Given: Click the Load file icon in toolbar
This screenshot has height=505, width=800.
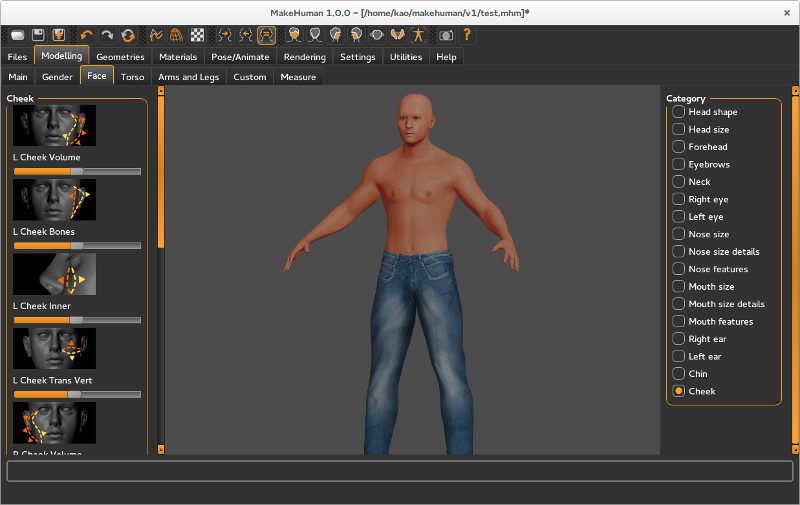Looking at the screenshot, I should click(17, 35).
